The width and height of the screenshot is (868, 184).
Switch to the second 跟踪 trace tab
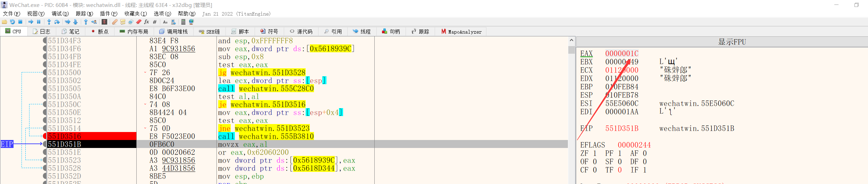pos(420,32)
